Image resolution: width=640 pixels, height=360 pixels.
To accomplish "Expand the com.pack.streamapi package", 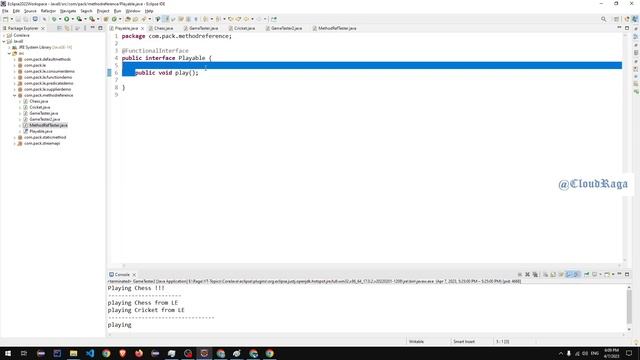I will tap(15, 143).
